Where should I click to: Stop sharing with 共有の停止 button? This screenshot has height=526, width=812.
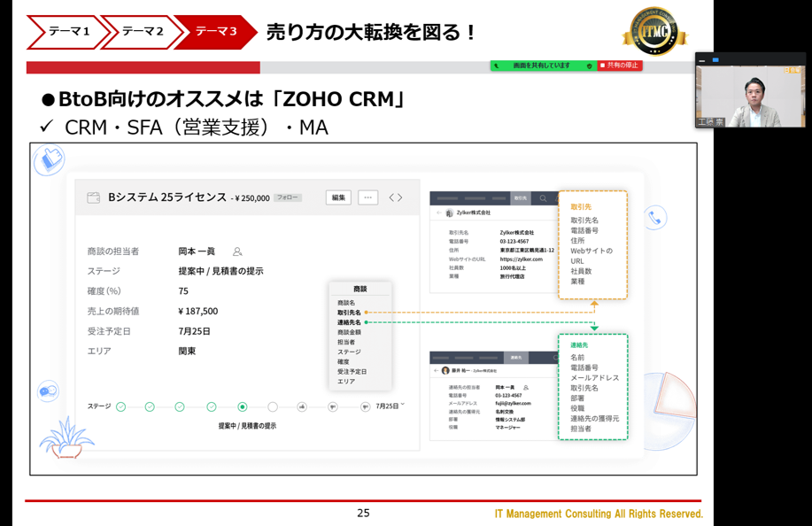[x=620, y=66]
